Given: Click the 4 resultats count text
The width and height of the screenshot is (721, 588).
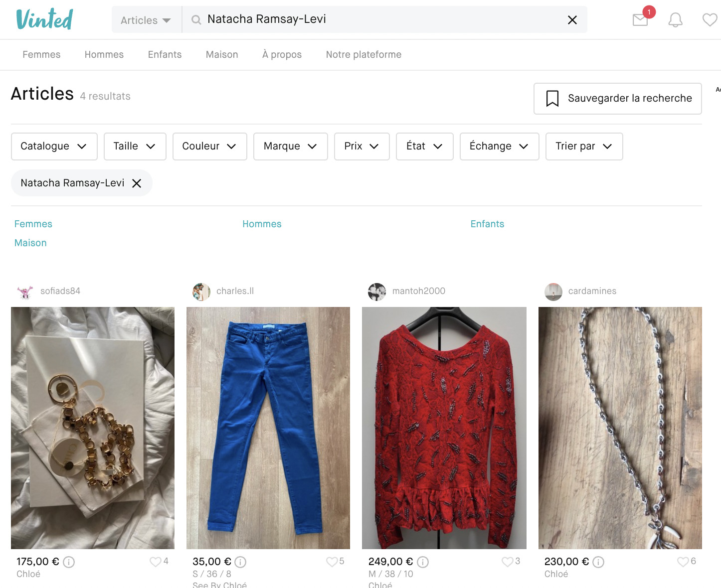Looking at the screenshot, I should click(105, 96).
